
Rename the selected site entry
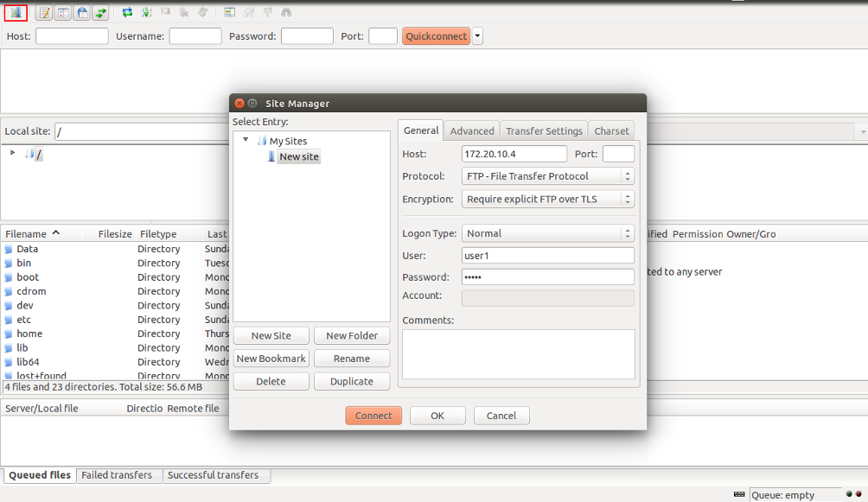352,359
